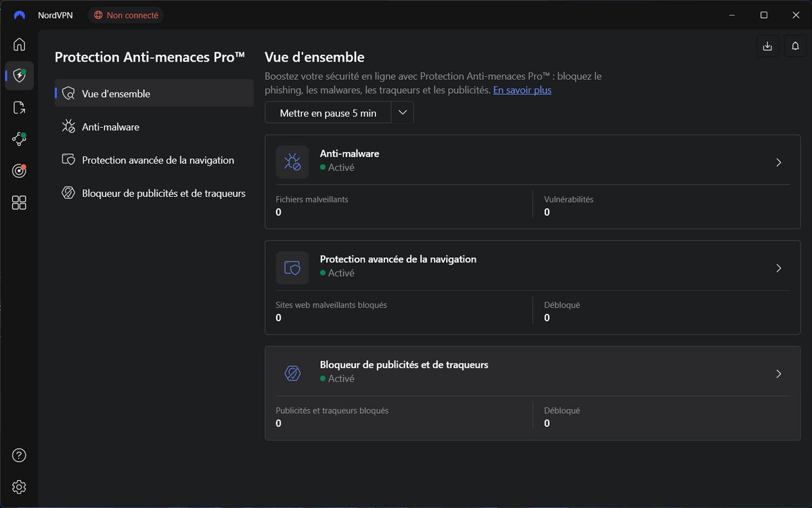This screenshot has height=508, width=812.
Task: Toggle the Bloqueur de publicités card
Action: (533, 373)
